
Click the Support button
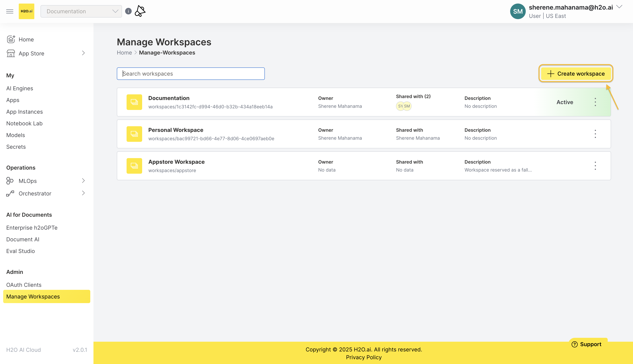tap(588, 344)
